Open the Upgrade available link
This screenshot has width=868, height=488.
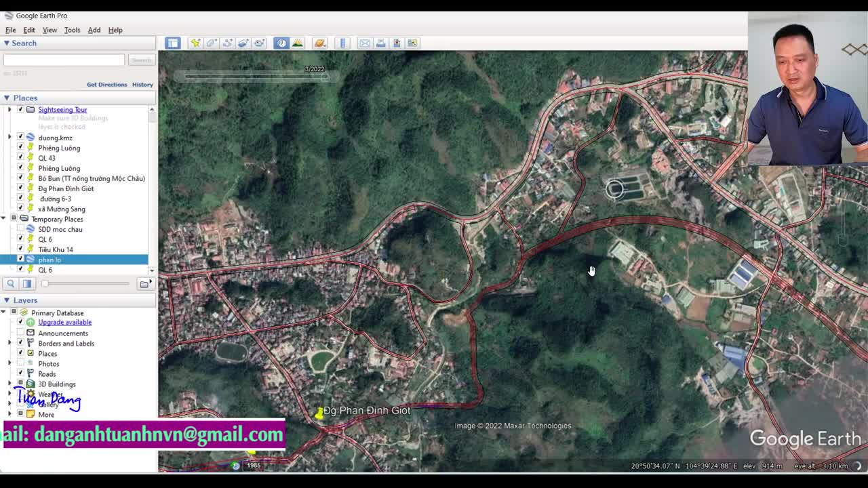64,323
